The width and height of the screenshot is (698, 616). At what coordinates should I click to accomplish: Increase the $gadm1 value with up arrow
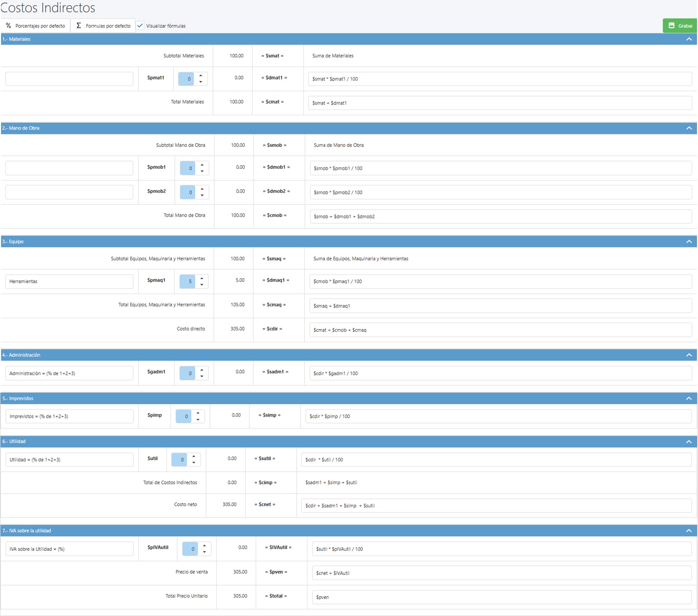tap(202, 370)
